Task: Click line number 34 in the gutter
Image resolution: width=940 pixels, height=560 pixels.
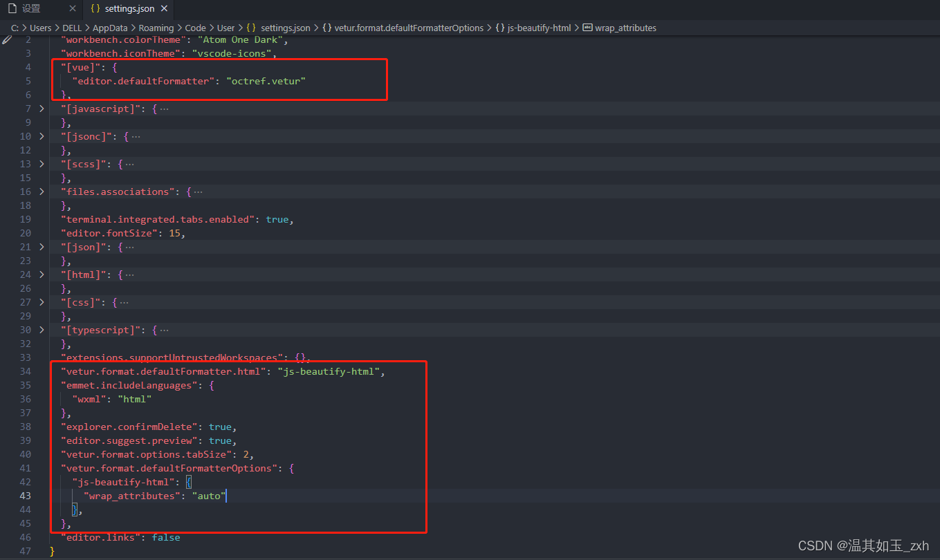Action: click(25, 371)
